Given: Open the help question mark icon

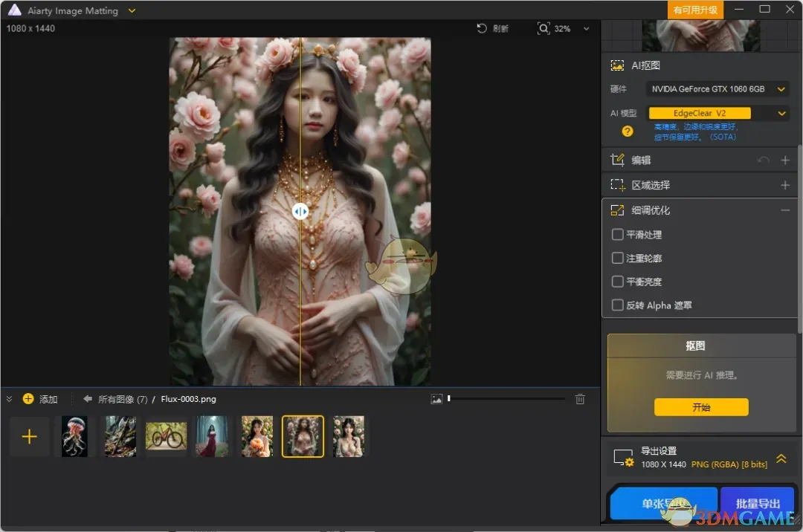Looking at the screenshot, I should tap(627, 132).
